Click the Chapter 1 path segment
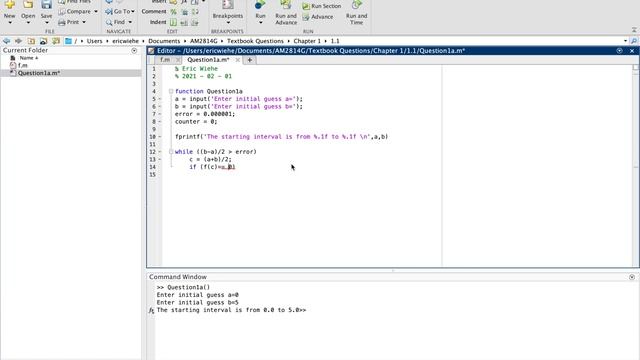640x360 pixels. [307, 41]
